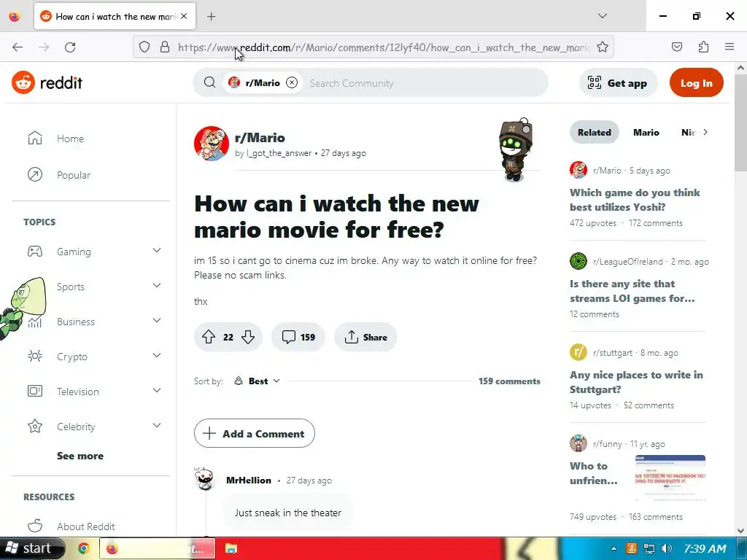The height and width of the screenshot is (560, 747).
Task: Click See more under topics
Action: click(80, 456)
